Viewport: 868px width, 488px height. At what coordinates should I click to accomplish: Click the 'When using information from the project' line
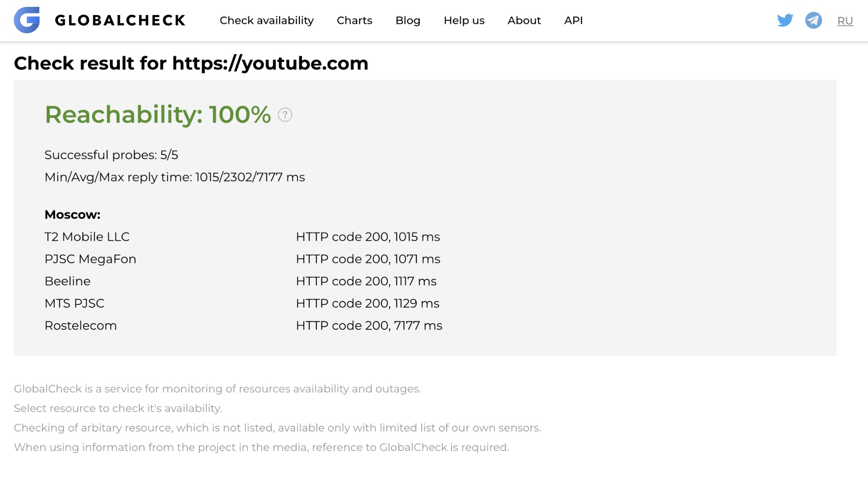pos(261,447)
